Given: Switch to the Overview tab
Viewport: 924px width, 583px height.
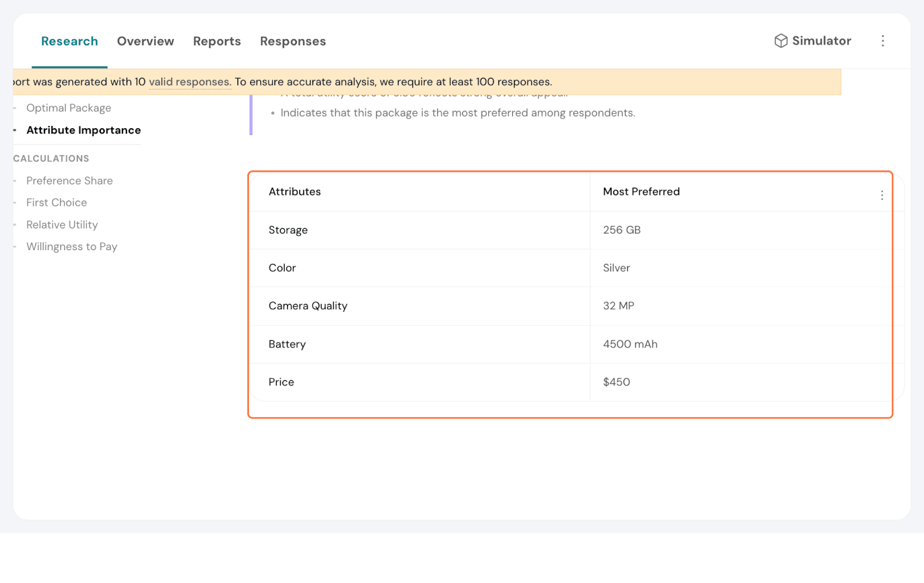Looking at the screenshot, I should tap(146, 42).
